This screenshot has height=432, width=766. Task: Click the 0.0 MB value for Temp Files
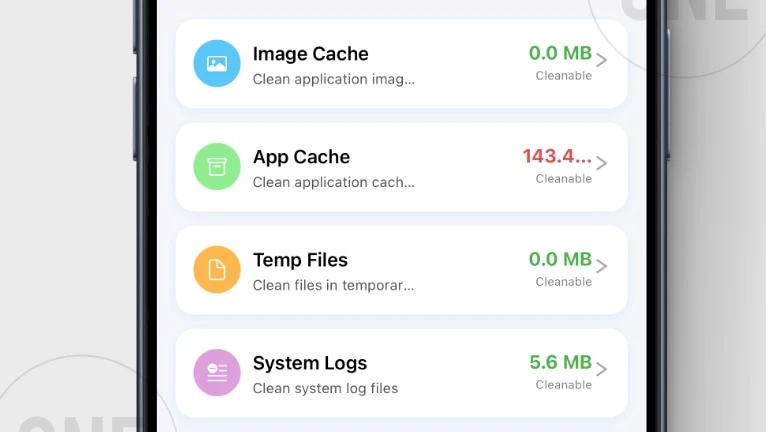click(x=560, y=259)
